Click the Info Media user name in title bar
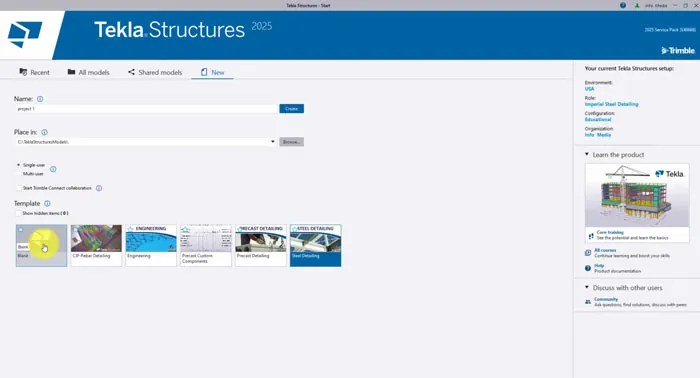The image size is (700, 378). (656, 6)
